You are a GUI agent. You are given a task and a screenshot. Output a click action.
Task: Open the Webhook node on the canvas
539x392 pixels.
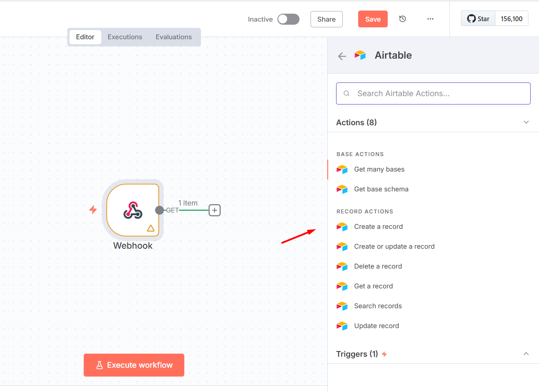point(132,210)
